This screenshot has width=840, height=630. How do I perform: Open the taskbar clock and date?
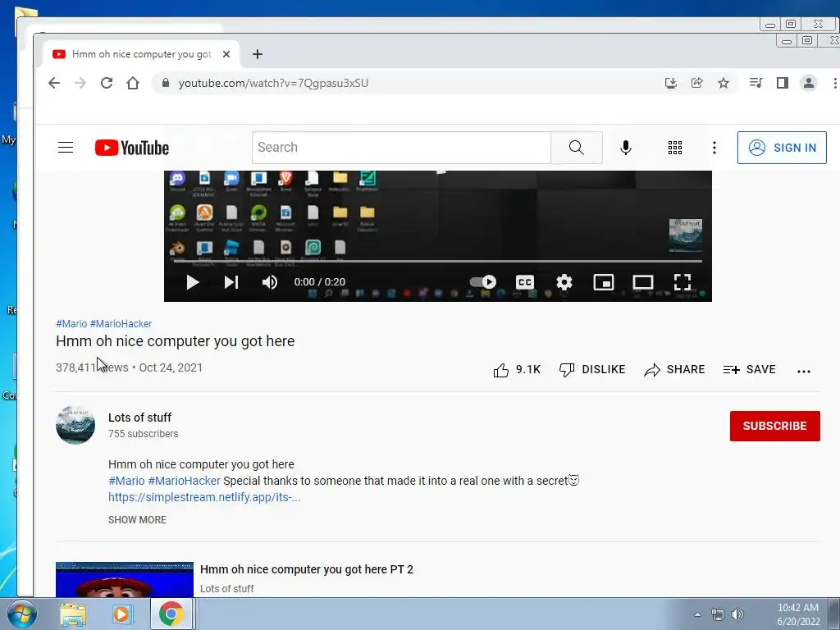click(798, 614)
